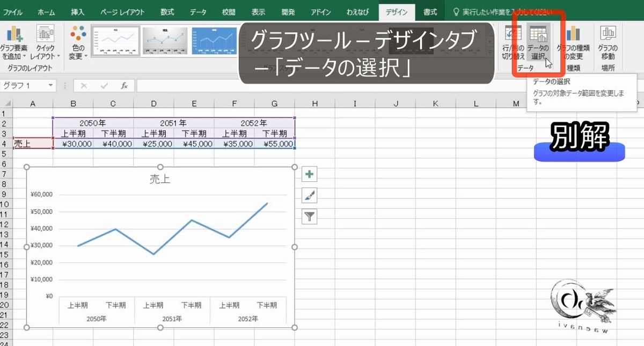The image size is (644, 346).
Task: Switch to the 校閲 tab
Action: pyautogui.click(x=229, y=12)
